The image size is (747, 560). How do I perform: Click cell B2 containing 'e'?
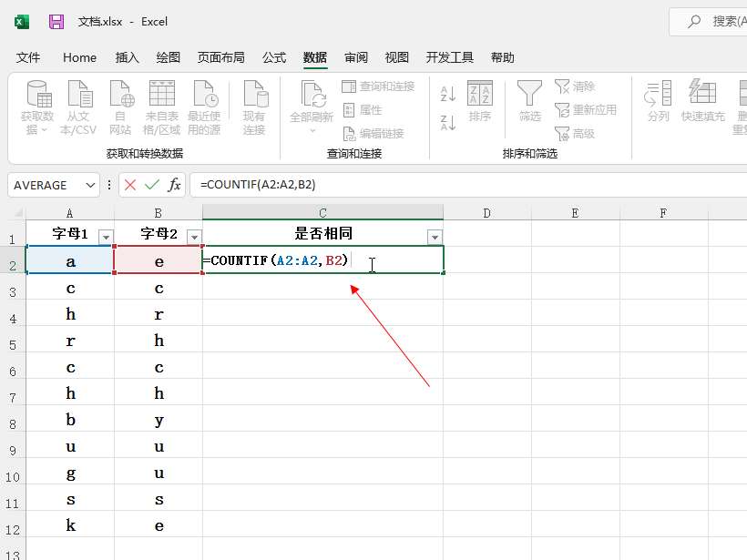(x=159, y=260)
